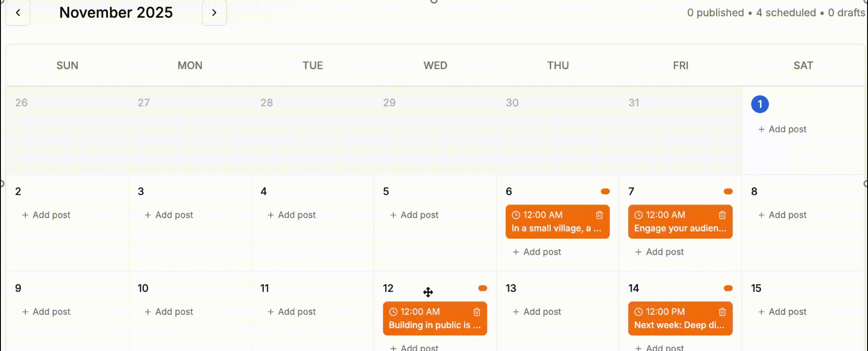Advance to December using right chevron
Image resolution: width=868 pixels, height=351 pixels.
214,13
